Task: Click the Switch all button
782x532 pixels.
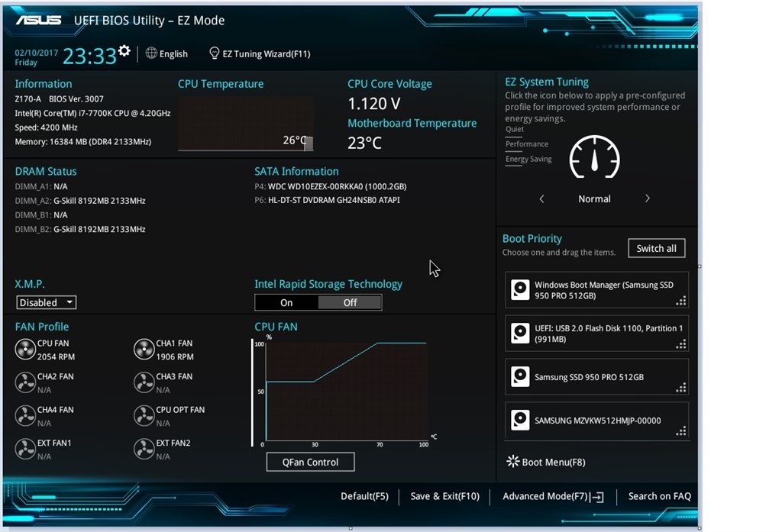Action: click(x=656, y=248)
